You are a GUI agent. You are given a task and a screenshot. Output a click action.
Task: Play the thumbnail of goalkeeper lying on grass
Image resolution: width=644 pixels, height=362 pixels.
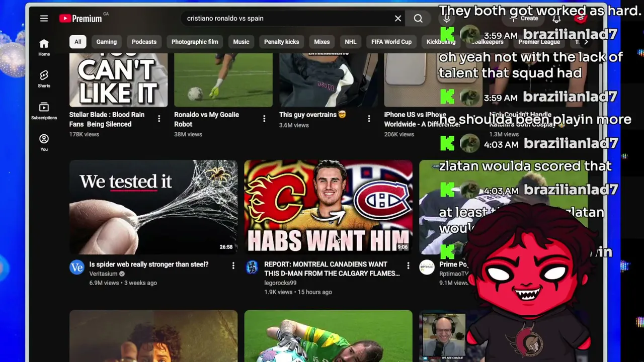click(x=329, y=336)
